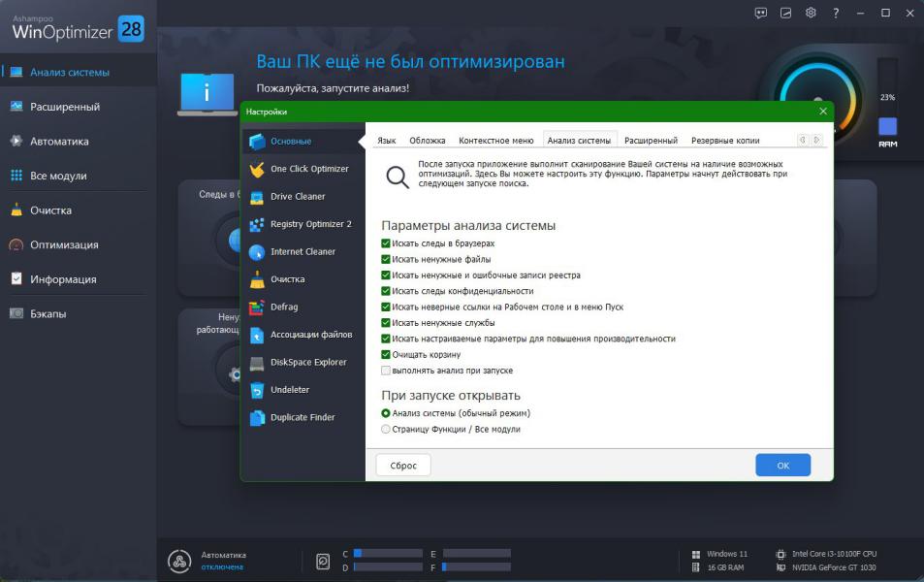Uncheck 'Искать следы в браузерах' checkbox
924x582 pixels.
click(x=386, y=243)
